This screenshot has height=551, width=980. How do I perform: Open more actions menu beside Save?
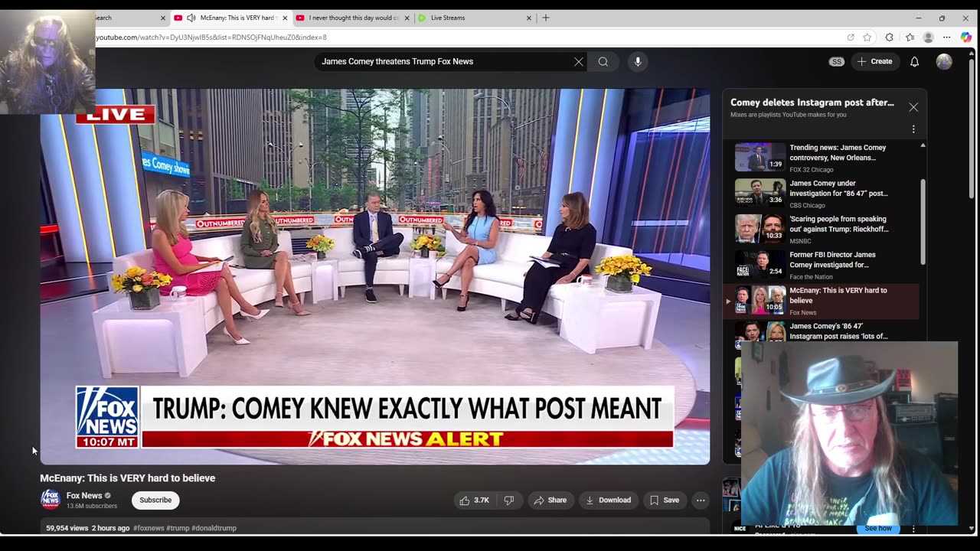[701, 500]
